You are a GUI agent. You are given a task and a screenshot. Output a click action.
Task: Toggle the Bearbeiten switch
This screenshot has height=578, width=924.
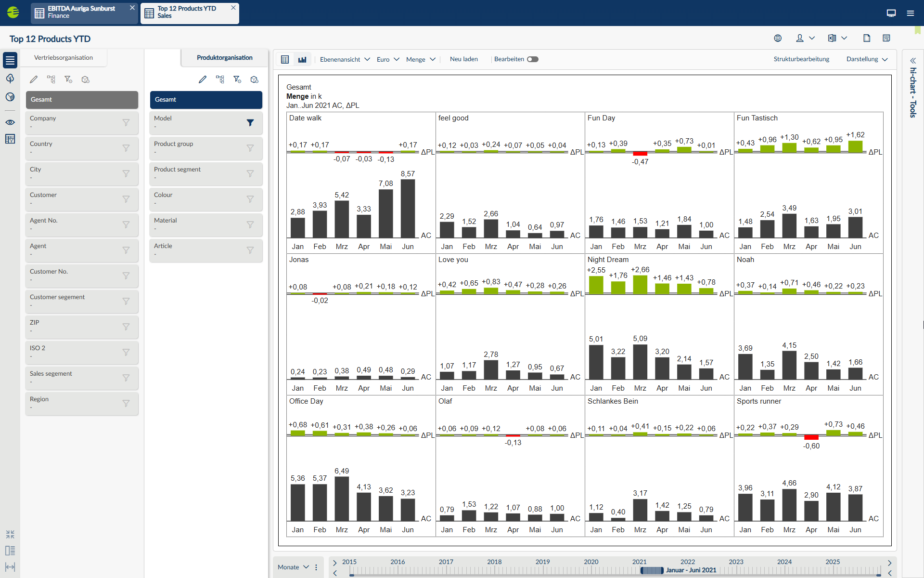tap(532, 59)
